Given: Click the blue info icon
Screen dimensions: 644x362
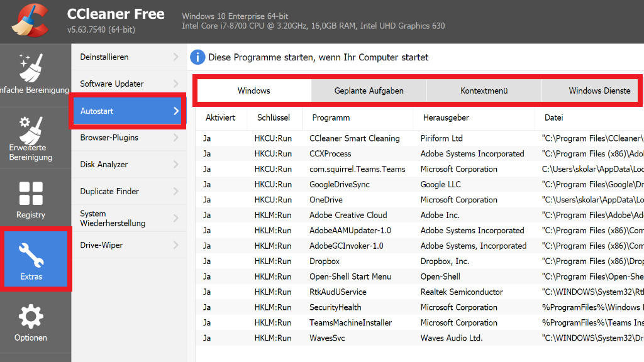Looking at the screenshot, I should pos(197,57).
